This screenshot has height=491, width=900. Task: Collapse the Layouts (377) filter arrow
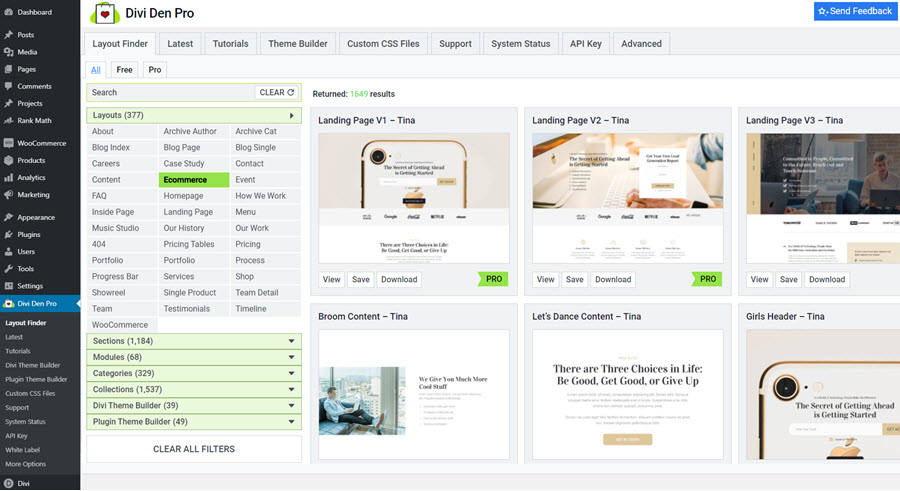(292, 115)
